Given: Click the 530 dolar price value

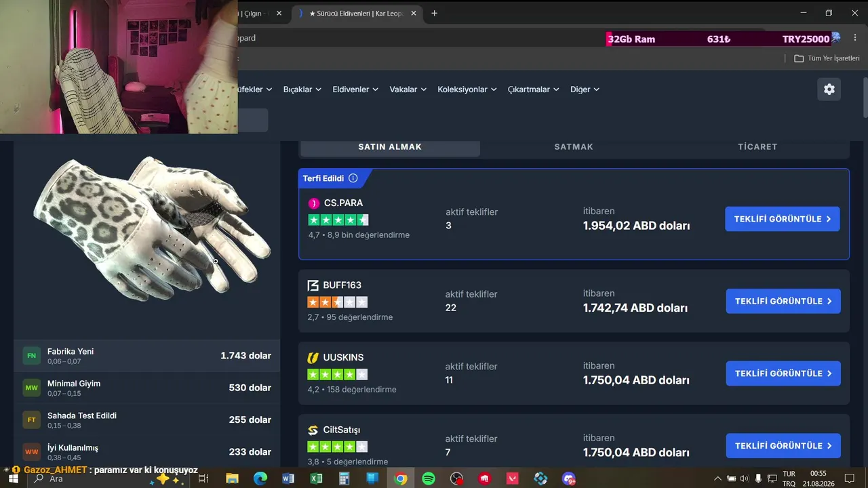Looking at the screenshot, I should 250,388.
